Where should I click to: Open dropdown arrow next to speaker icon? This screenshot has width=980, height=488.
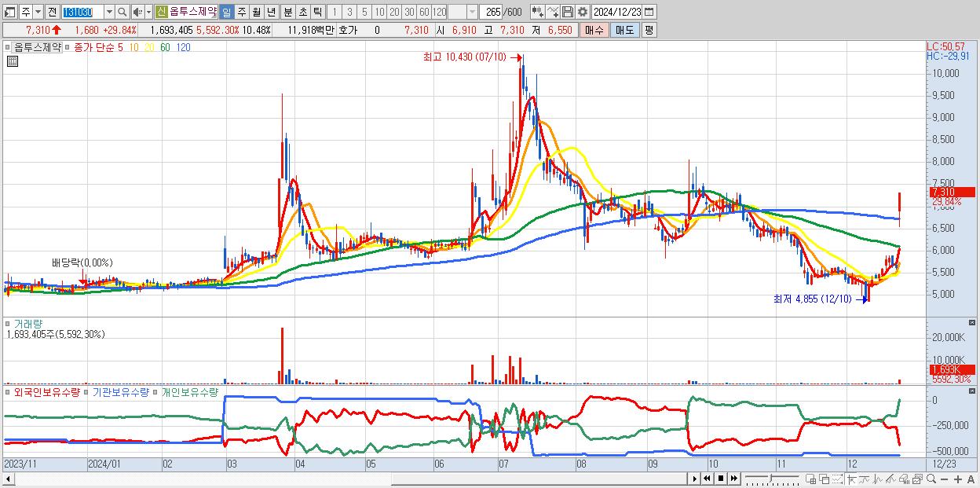pos(148,12)
